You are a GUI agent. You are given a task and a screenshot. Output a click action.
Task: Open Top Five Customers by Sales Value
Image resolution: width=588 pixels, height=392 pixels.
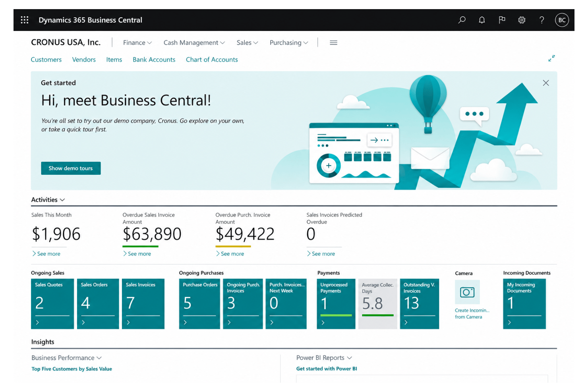[x=72, y=369]
